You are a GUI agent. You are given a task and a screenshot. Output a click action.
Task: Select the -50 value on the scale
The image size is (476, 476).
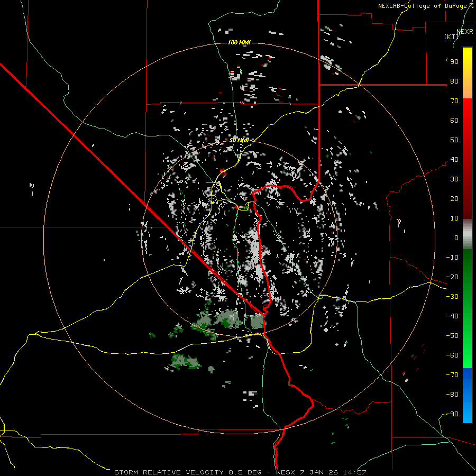pyautogui.click(x=452, y=336)
